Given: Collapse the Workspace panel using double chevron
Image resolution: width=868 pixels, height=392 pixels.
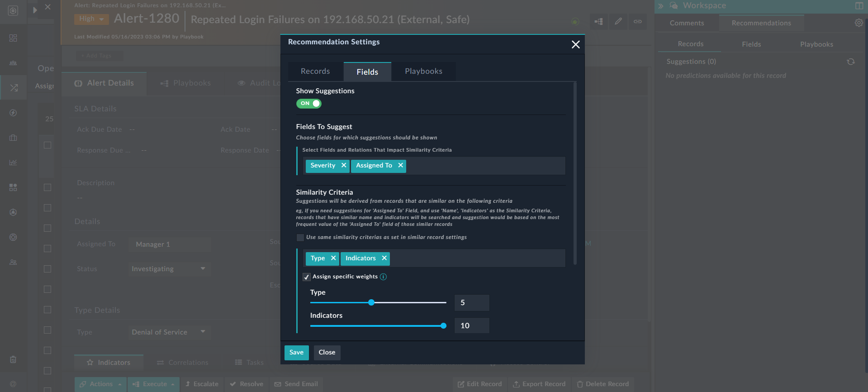Looking at the screenshot, I should tap(661, 6).
